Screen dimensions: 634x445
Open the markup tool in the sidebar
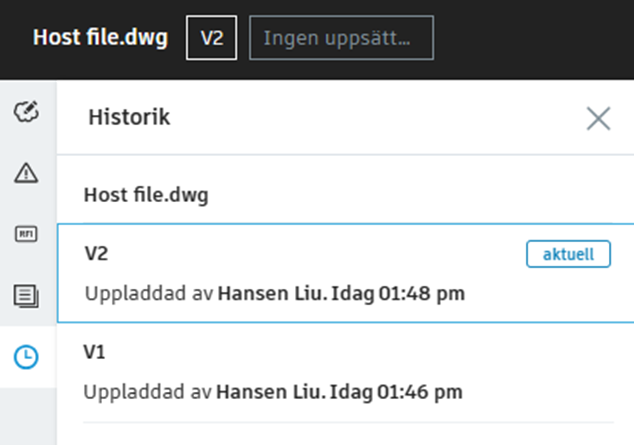click(27, 112)
